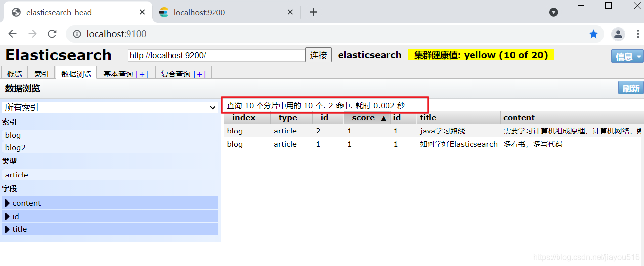Click the 连接 connect button
Image resolution: width=644 pixels, height=266 pixels.
pos(319,55)
